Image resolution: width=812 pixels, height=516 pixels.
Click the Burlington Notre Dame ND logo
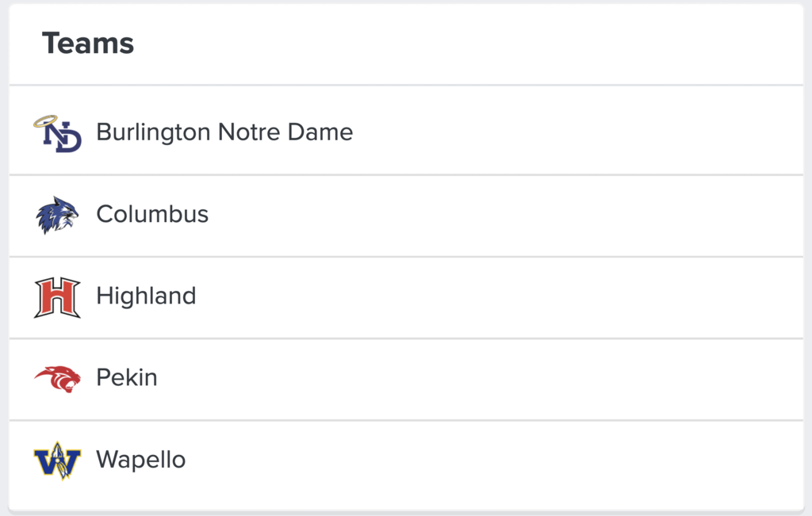tap(57, 133)
